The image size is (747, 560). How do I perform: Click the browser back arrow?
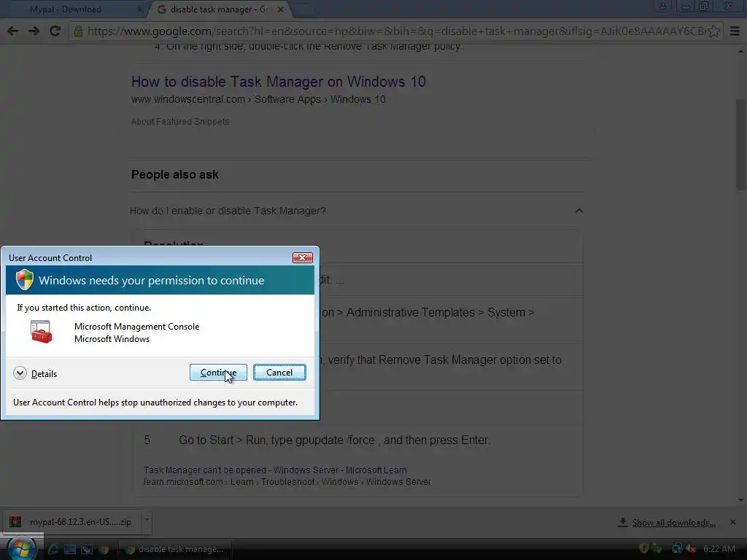13,31
